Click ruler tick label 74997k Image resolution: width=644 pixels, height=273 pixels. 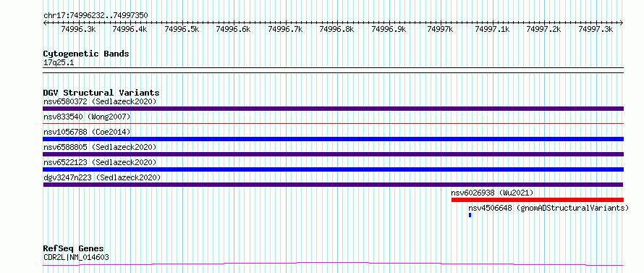(x=440, y=29)
